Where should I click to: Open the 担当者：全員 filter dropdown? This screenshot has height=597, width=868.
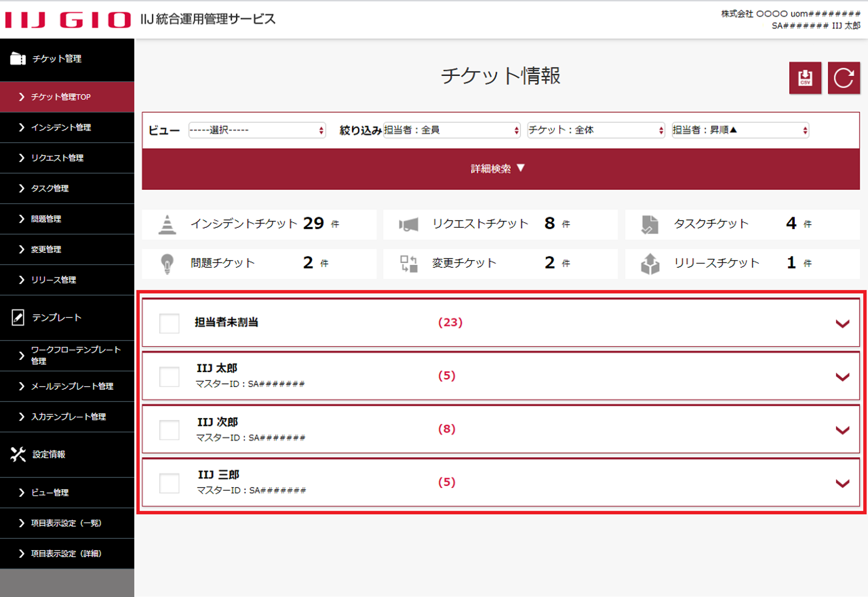pyautogui.click(x=451, y=130)
